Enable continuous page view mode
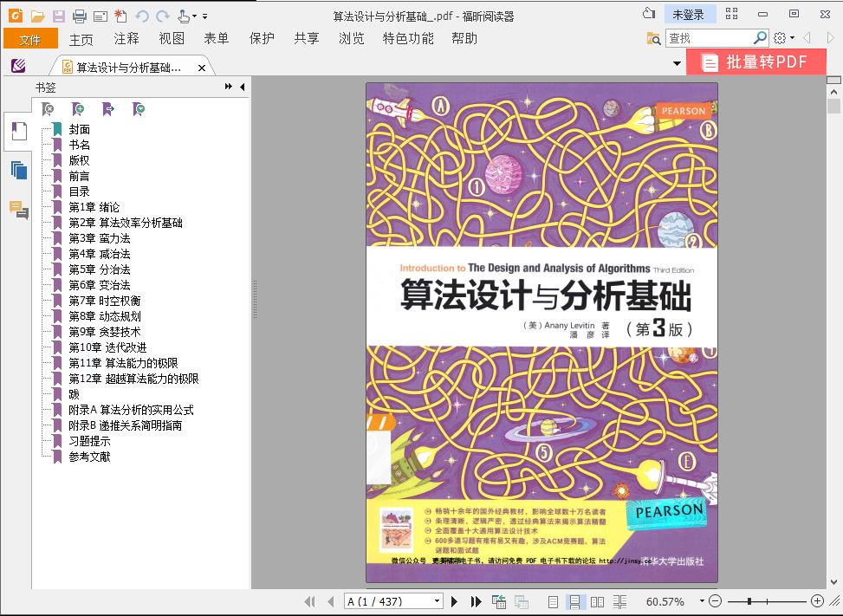Viewport: 843px width, 616px height. pyautogui.click(x=574, y=601)
